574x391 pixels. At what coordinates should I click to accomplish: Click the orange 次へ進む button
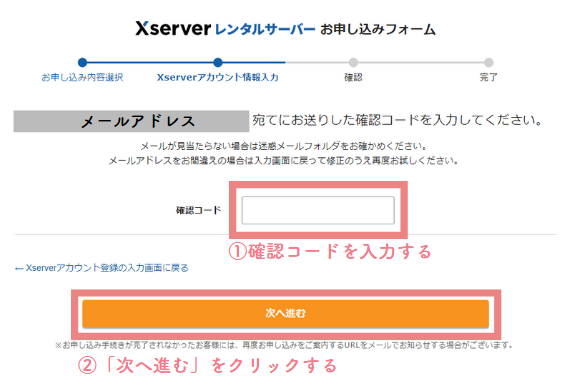286,314
